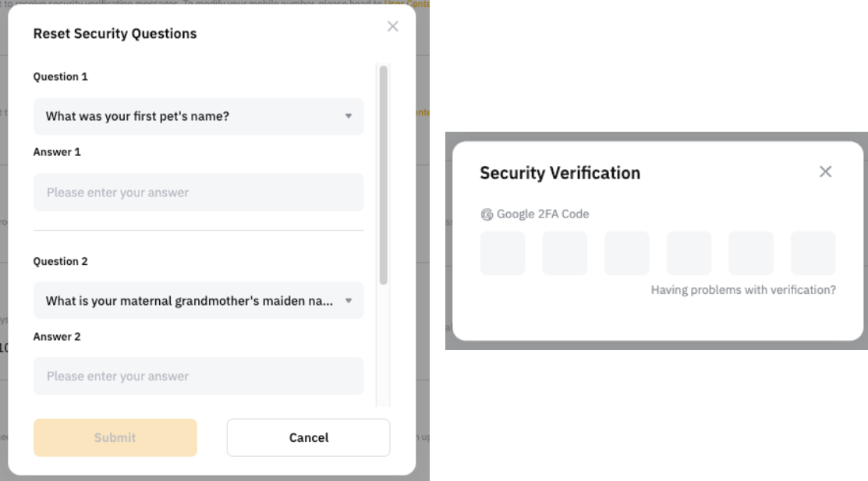
Task: Close the Reset Security Questions dialog
Action: [392, 27]
